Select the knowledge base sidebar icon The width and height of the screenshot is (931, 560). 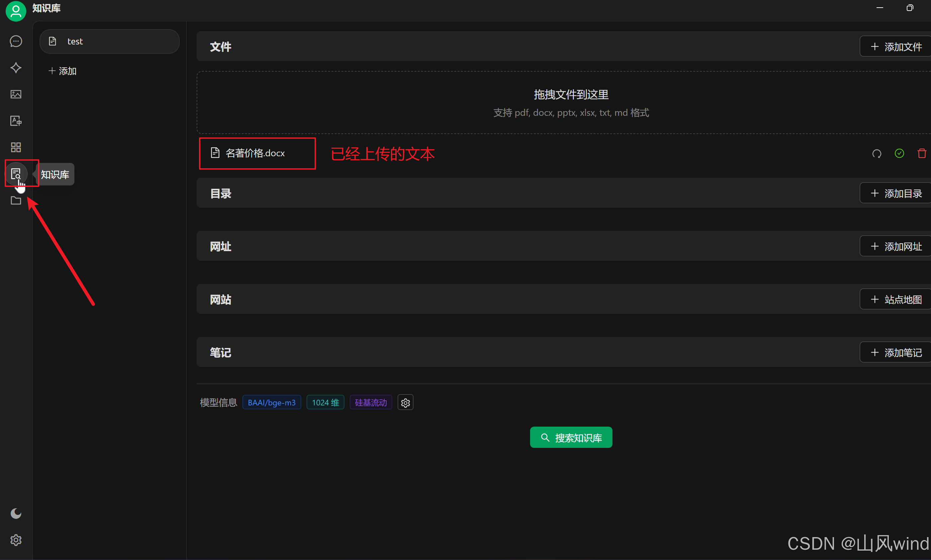click(16, 174)
